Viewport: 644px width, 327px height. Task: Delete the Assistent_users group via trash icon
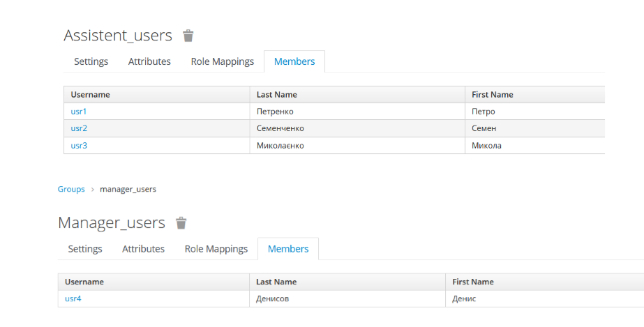pyautogui.click(x=188, y=36)
